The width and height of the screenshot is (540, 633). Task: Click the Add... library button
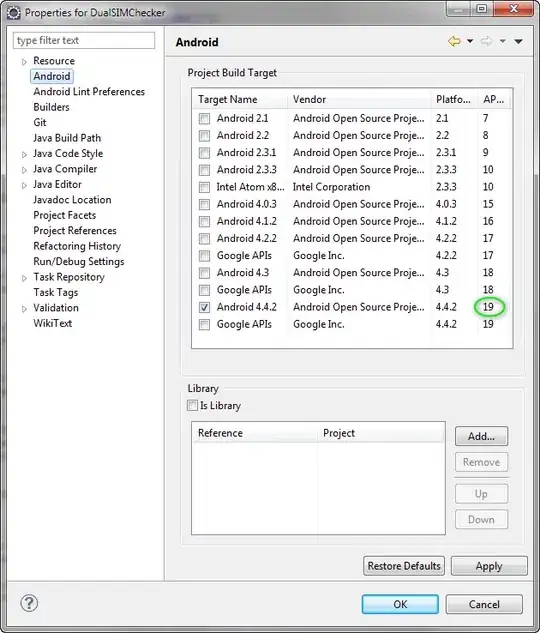pyautogui.click(x=481, y=436)
